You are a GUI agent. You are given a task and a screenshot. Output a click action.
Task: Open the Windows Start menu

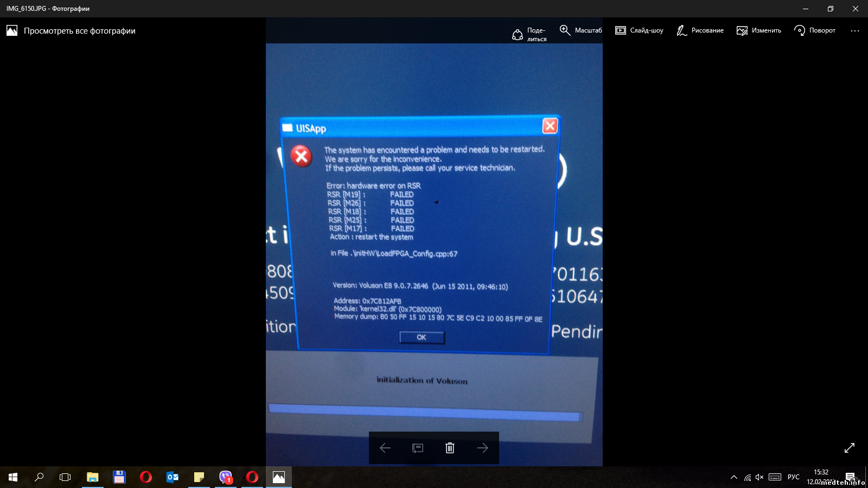[x=13, y=477]
